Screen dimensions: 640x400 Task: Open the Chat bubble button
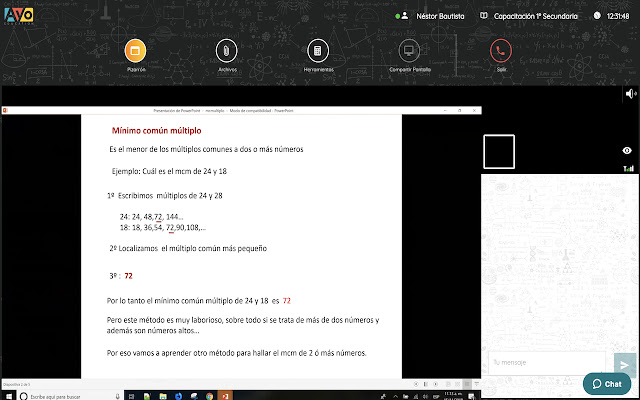[x=607, y=384]
